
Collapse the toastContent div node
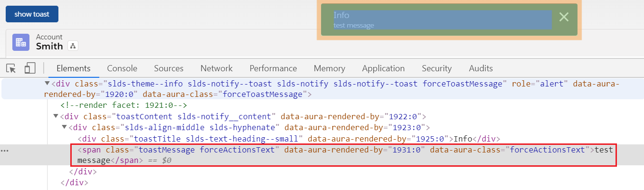pyautogui.click(x=56, y=116)
